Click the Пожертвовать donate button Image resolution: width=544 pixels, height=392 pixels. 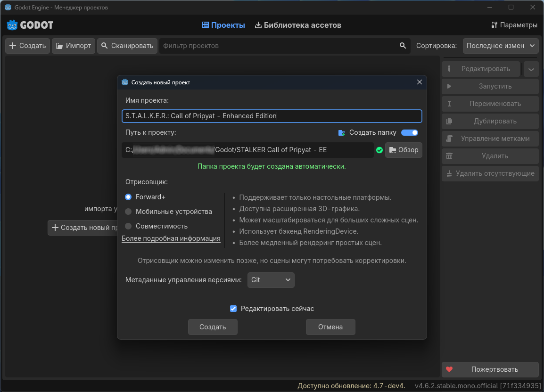pos(490,369)
